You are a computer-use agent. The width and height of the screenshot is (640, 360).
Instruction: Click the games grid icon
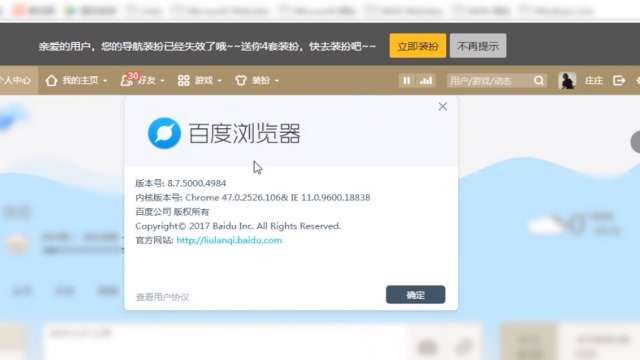tap(183, 80)
